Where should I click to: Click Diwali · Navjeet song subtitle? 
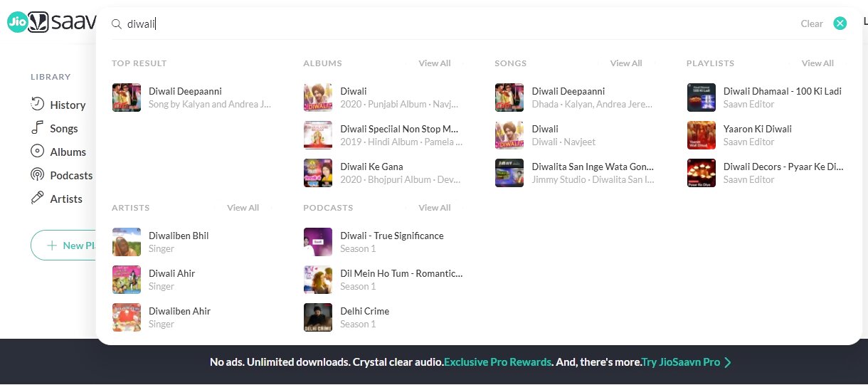pos(563,142)
